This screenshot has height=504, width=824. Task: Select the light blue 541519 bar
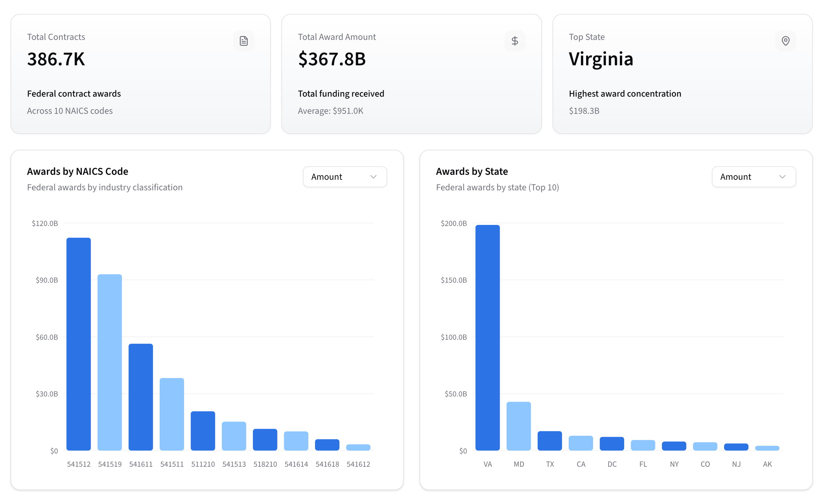[x=110, y=362]
